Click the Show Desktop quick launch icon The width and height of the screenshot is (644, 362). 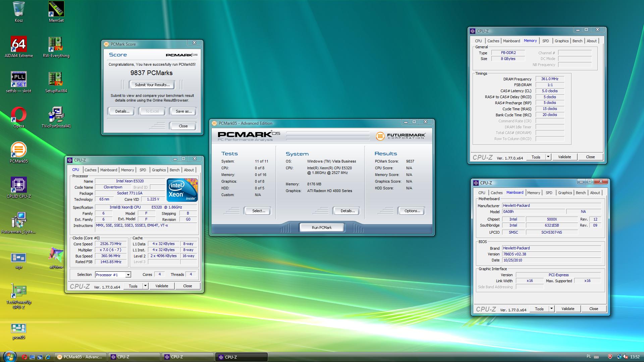pyautogui.click(x=32, y=357)
